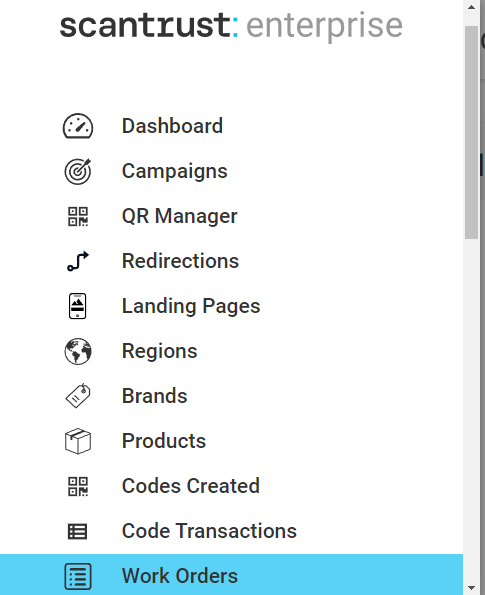Click the sidebar scrollbar down arrow
The height and width of the screenshot is (595, 485).
(x=472, y=588)
